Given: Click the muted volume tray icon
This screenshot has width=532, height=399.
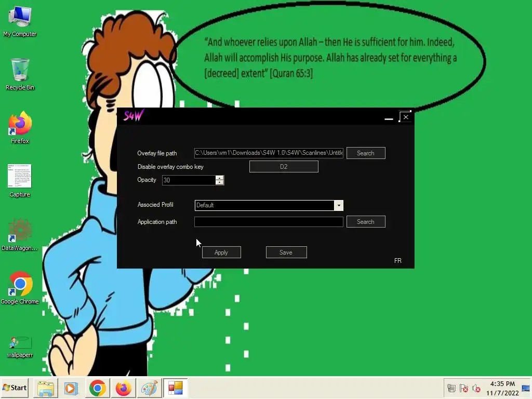Looking at the screenshot, I should point(476,388).
